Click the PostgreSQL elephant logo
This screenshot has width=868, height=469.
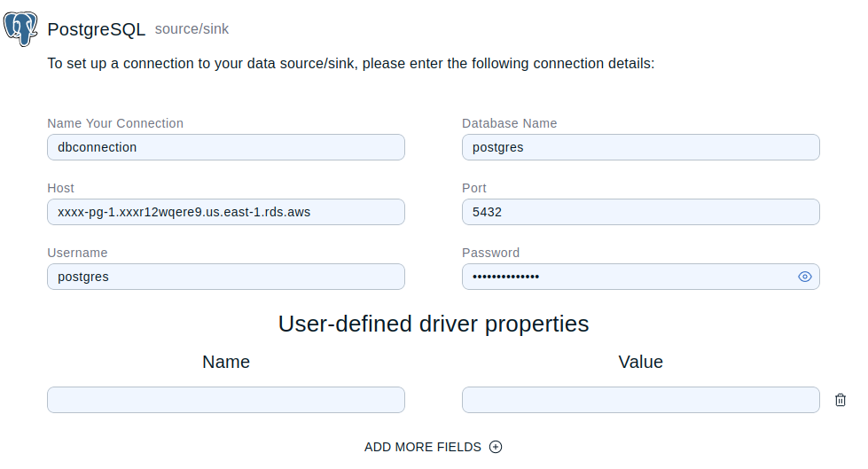tap(21, 28)
